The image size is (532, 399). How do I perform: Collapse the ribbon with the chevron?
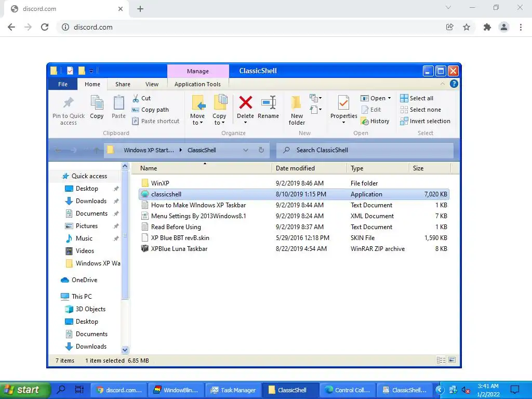443,84
